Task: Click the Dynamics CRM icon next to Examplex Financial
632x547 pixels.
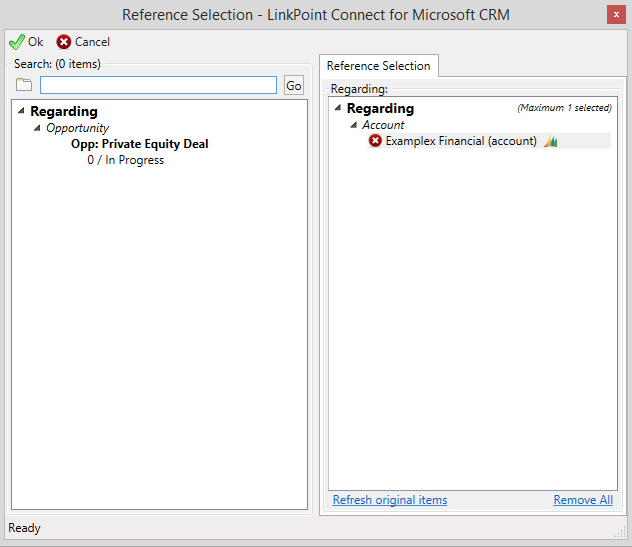Action: tap(551, 141)
